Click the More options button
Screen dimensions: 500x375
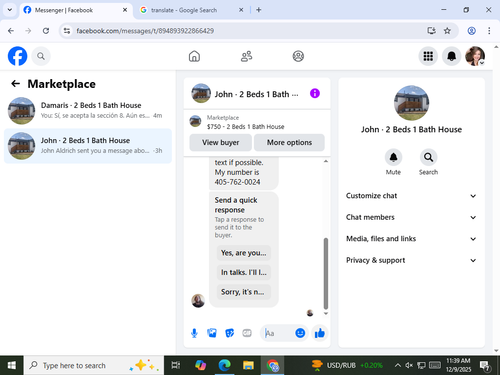tap(289, 142)
